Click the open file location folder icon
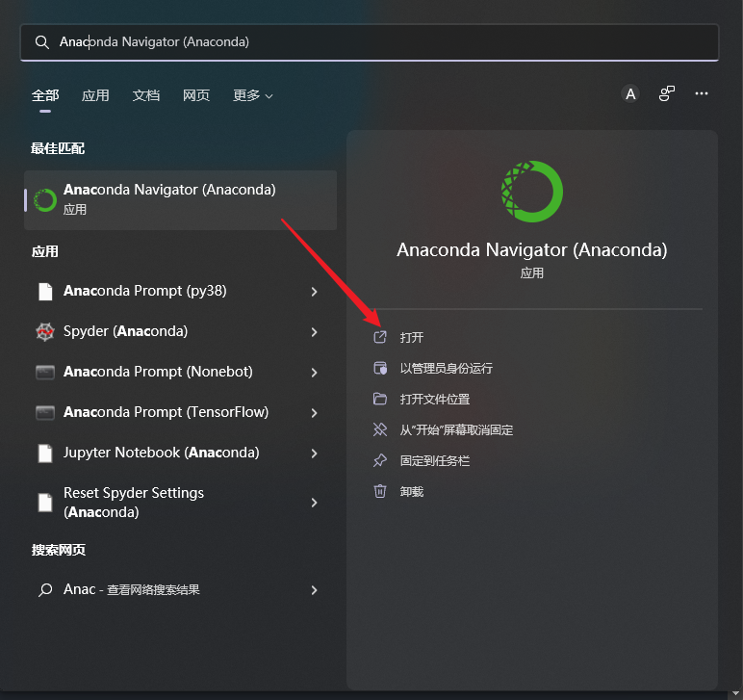743x700 pixels. click(380, 399)
